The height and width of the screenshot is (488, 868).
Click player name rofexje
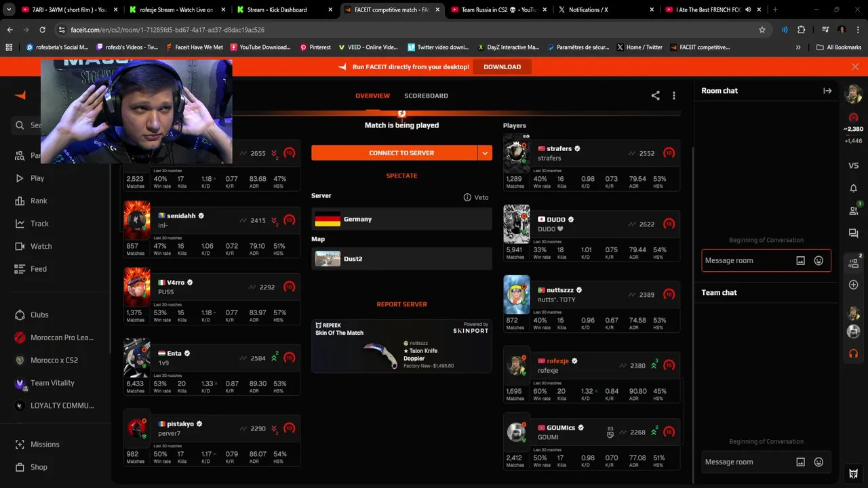(558, 361)
